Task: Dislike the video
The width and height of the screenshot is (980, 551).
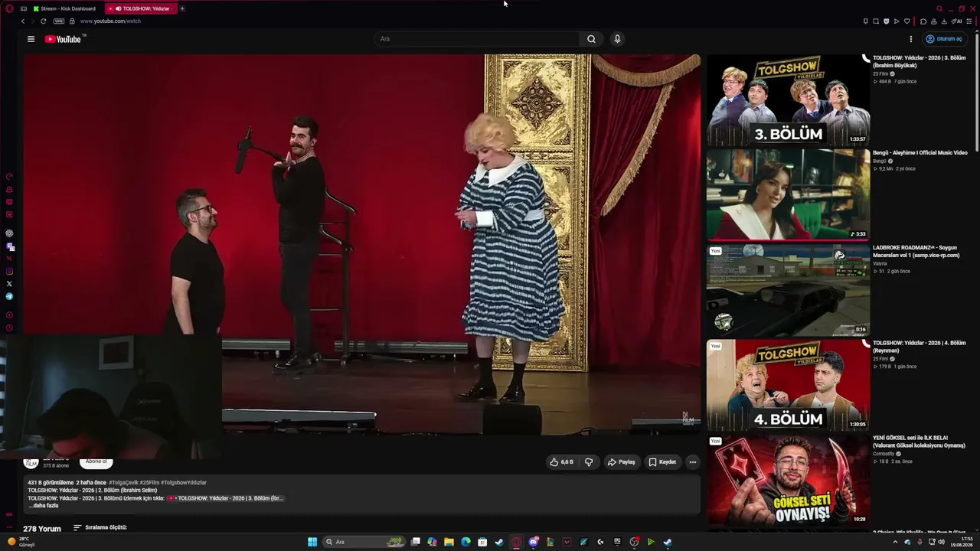Action: tap(589, 462)
